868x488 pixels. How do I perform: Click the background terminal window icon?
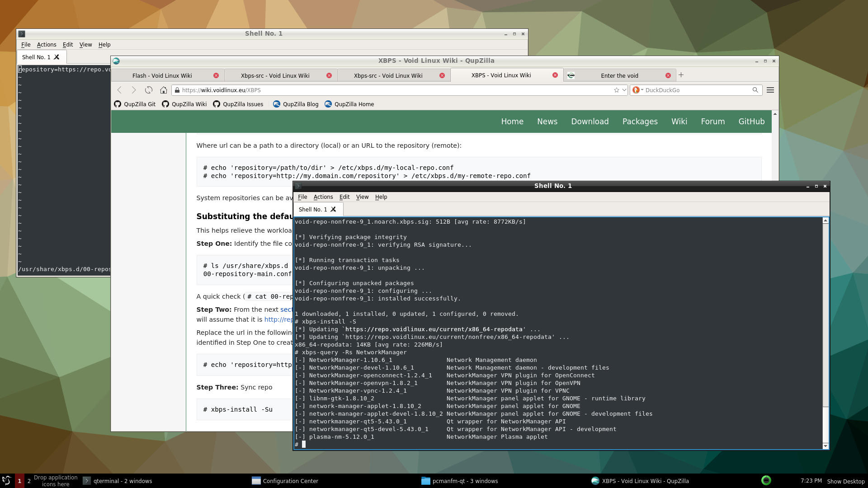tap(22, 33)
